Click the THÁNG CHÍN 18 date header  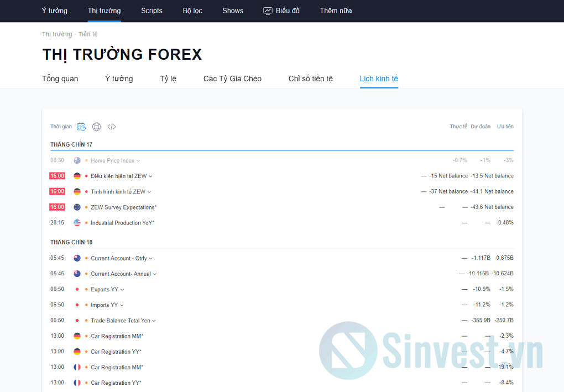[71, 242]
